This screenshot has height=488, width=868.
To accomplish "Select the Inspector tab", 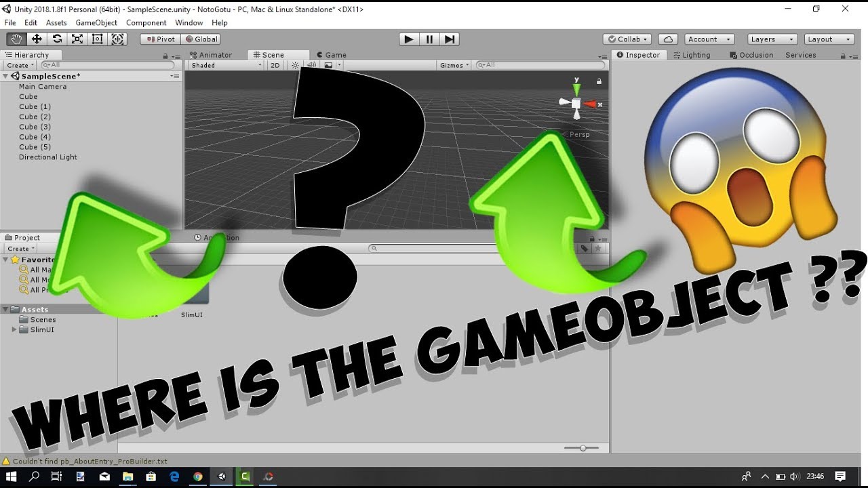I will (x=638, y=55).
